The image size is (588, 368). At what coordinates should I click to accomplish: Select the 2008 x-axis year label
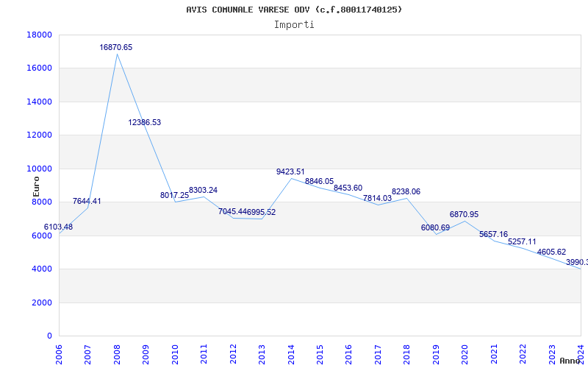click(x=117, y=354)
